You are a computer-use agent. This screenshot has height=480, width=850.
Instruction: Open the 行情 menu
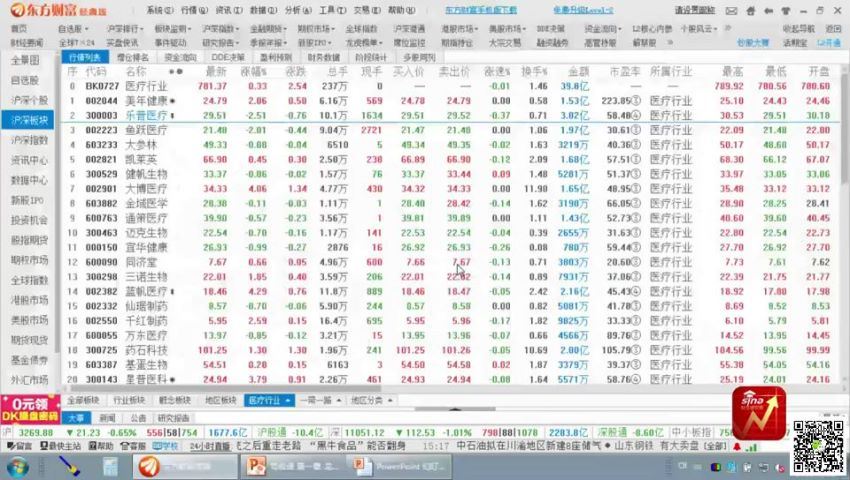coord(194,10)
